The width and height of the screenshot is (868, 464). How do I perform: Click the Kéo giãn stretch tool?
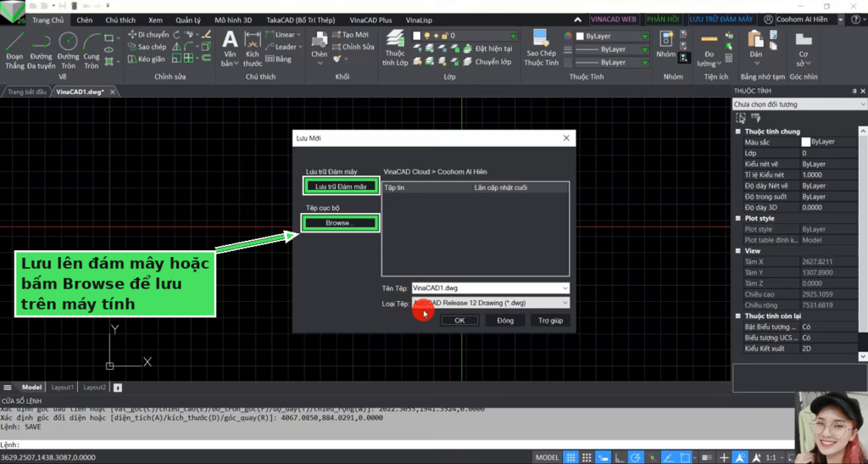[x=147, y=59]
